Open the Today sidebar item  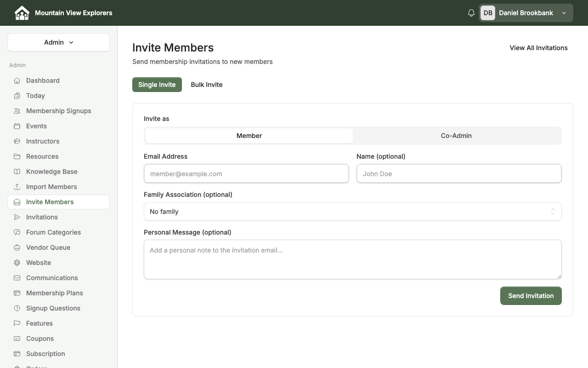(x=58, y=96)
